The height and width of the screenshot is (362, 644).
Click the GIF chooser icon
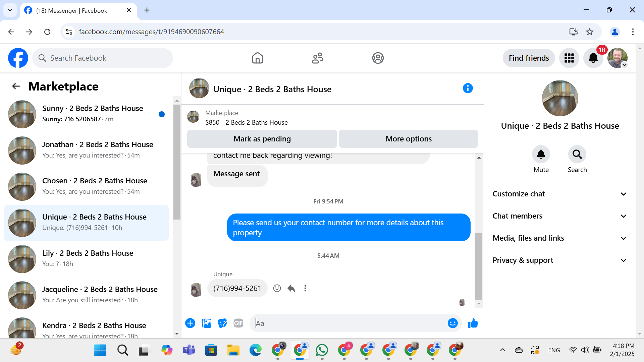(238, 323)
